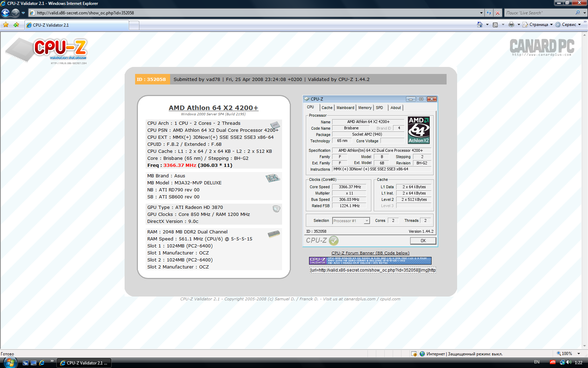This screenshot has height=368, width=588.
Task: Expand the feeds dropdown arrow
Action: pos(503,25)
